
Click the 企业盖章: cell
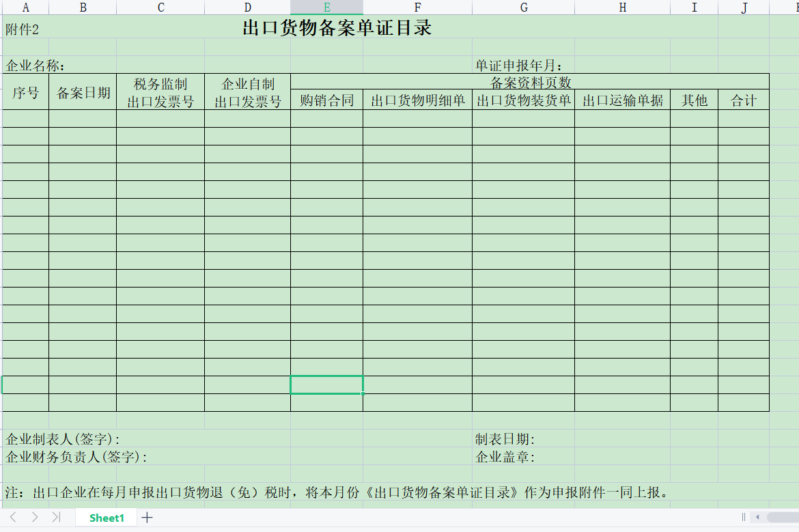505,457
